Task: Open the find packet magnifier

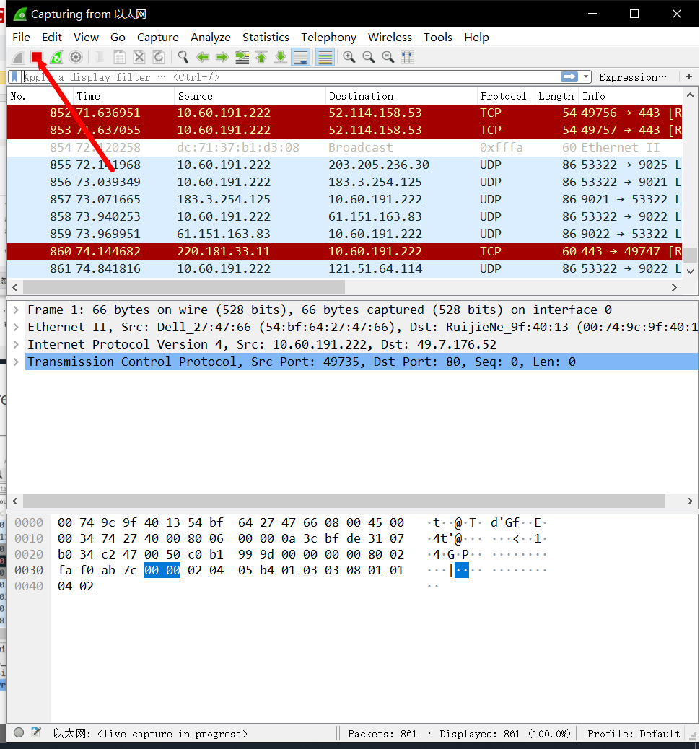Action: (183, 57)
